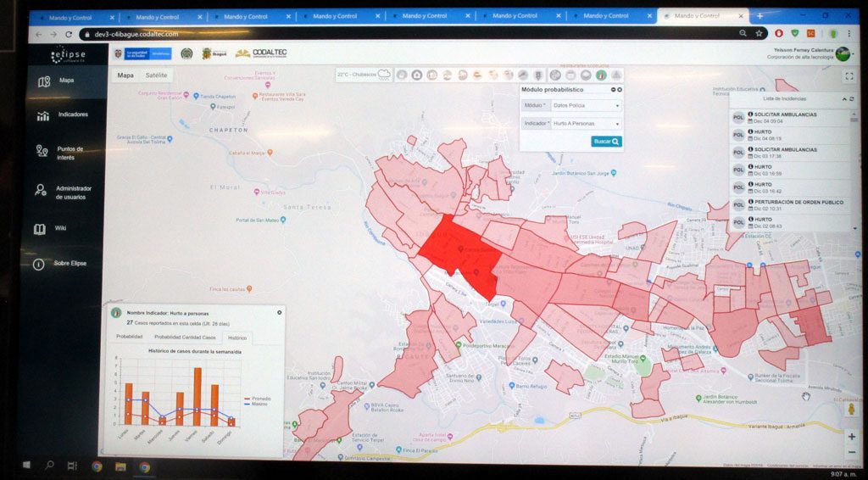
Task: Click the Sobre Elipse info icon
Action: click(x=39, y=264)
